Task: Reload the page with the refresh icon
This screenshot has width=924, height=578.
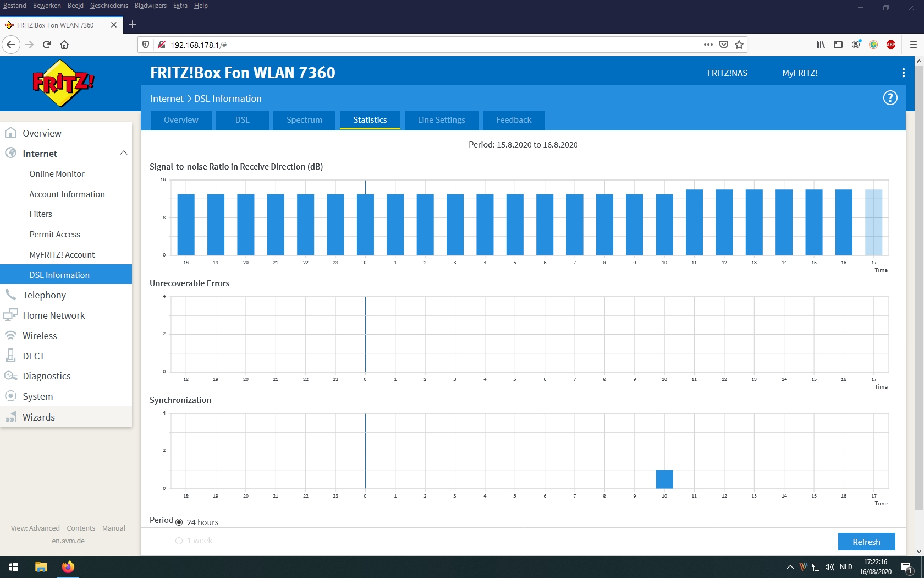Action: (x=47, y=45)
